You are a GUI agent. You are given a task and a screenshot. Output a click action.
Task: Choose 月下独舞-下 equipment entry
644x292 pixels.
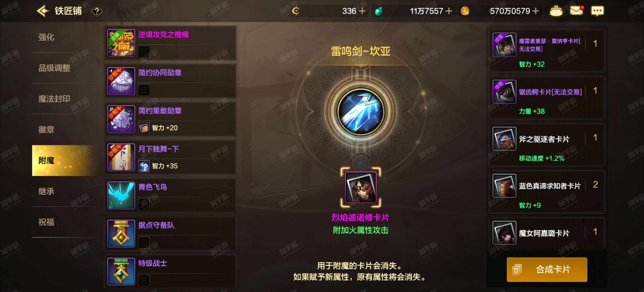click(x=170, y=157)
